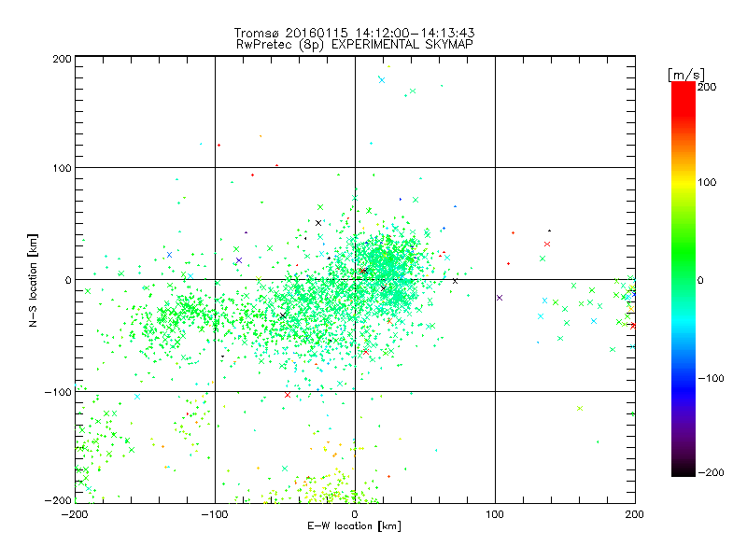
Task: Click the '[m/s]' colorbar unit label
Action: [x=686, y=75]
